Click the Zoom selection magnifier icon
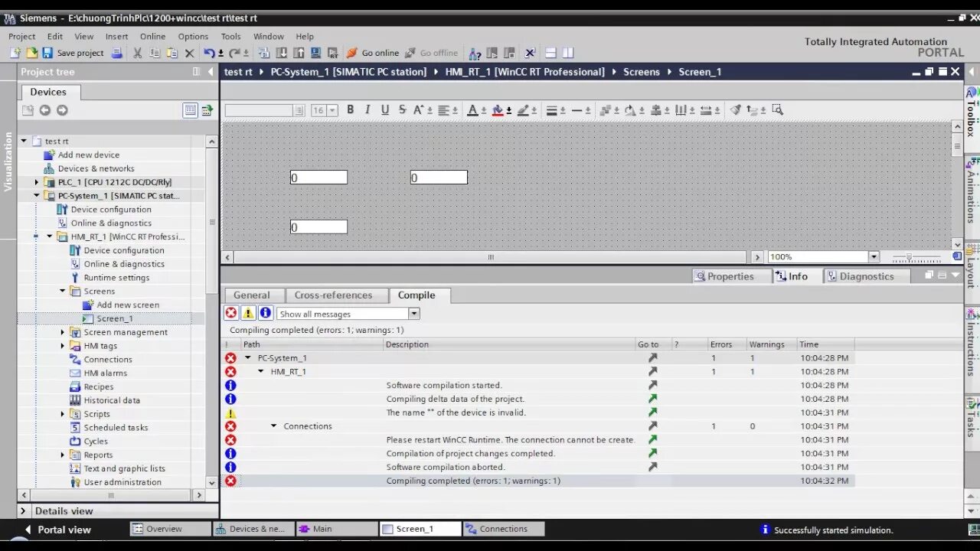 click(778, 109)
